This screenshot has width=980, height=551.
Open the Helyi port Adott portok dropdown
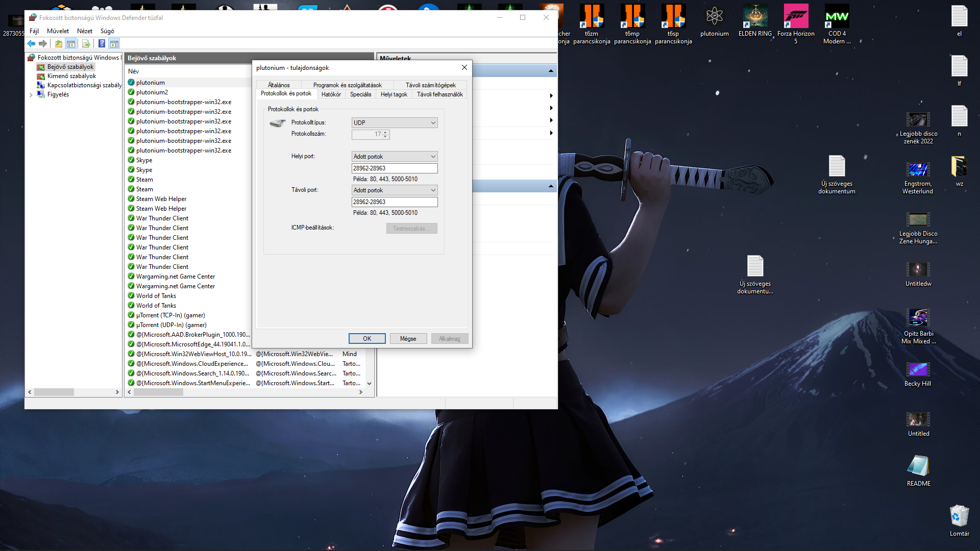(395, 157)
